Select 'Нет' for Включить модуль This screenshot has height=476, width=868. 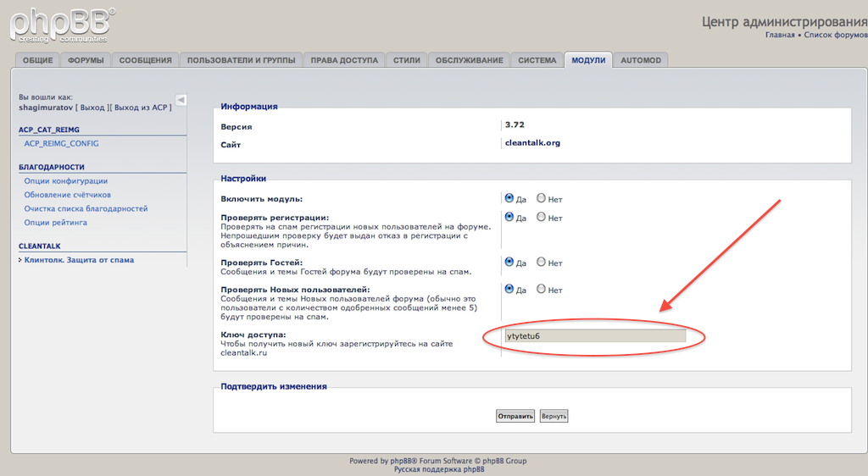(x=542, y=199)
